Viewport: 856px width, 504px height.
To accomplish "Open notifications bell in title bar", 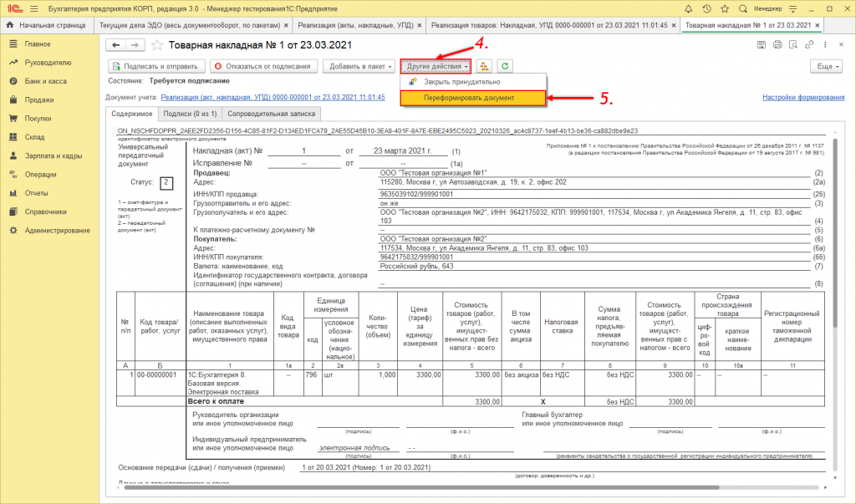I will 689,8.
